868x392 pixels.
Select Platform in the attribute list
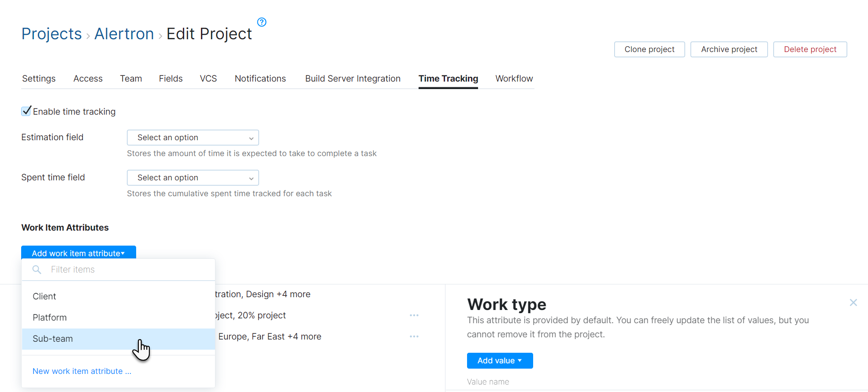pos(49,317)
